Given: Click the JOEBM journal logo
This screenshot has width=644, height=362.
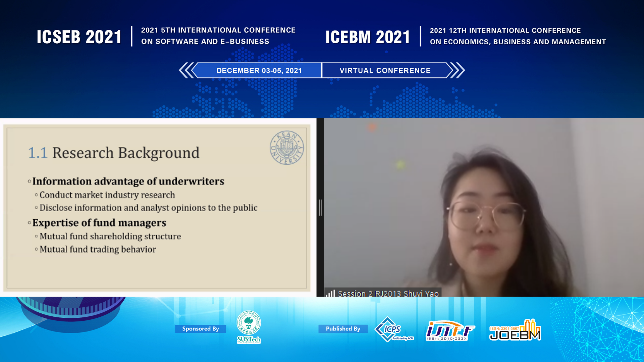Looking at the screenshot, I should click(515, 330).
